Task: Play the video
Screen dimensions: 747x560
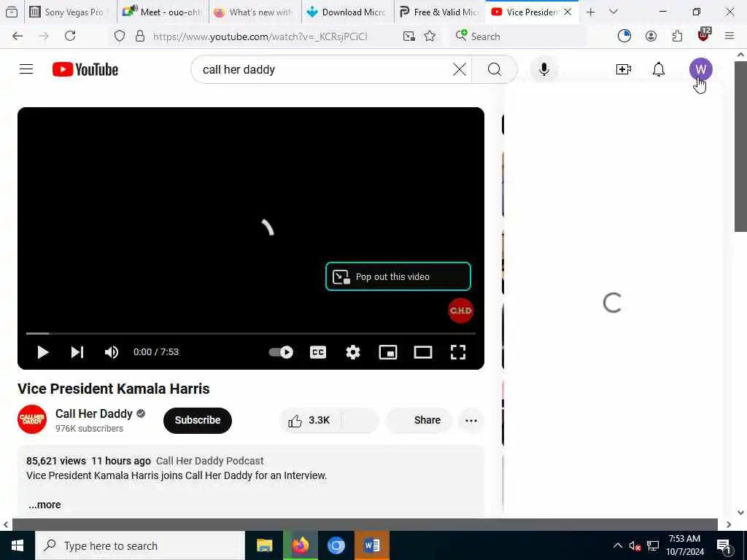Action: (x=43, y=352)
